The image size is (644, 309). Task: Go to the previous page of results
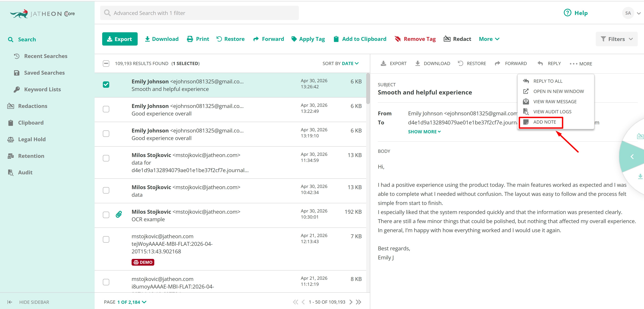(x=303, y=302)
